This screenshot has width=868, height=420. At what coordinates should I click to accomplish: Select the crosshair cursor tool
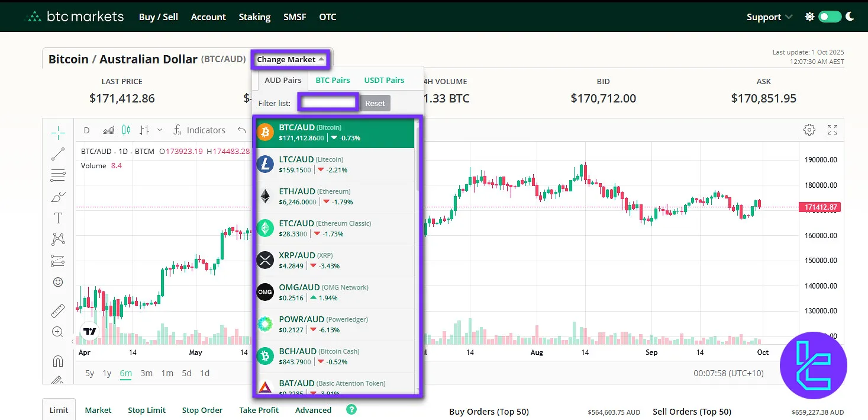(x=57, y=133)
